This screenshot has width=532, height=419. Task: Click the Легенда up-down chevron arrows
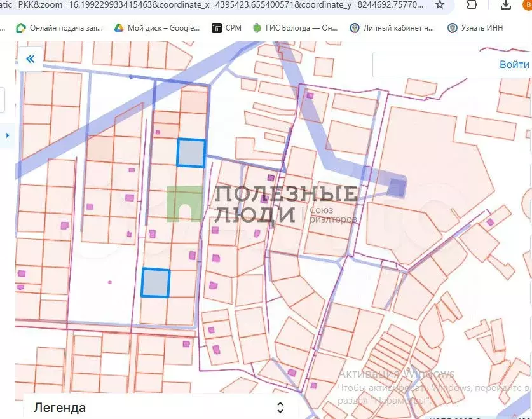[x=280, y=408]
